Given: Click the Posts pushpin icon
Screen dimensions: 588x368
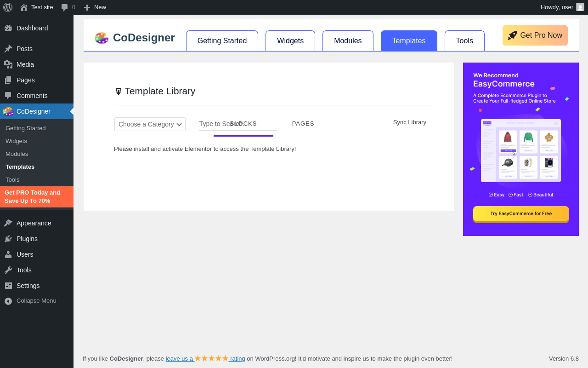Looking at the screenshot, I should 8,49.
